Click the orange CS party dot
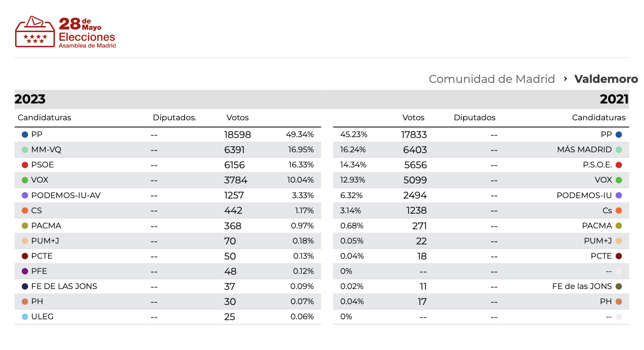Screen dimensions: 644x350 pyautogui.click(x=25, y=210)
